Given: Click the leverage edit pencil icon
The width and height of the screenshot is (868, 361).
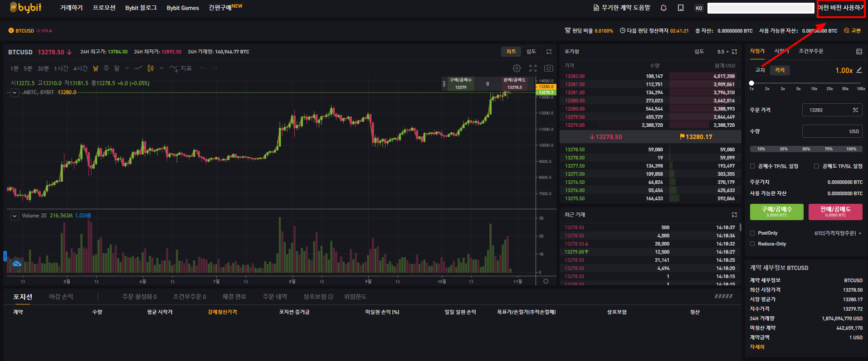Looking at the screenshot, I should pos(859,70).
